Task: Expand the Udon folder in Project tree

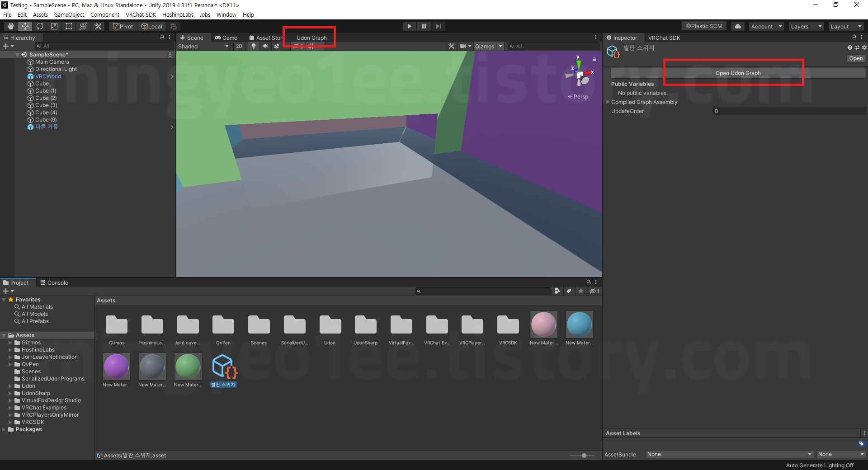Action: tap(10, 386)
